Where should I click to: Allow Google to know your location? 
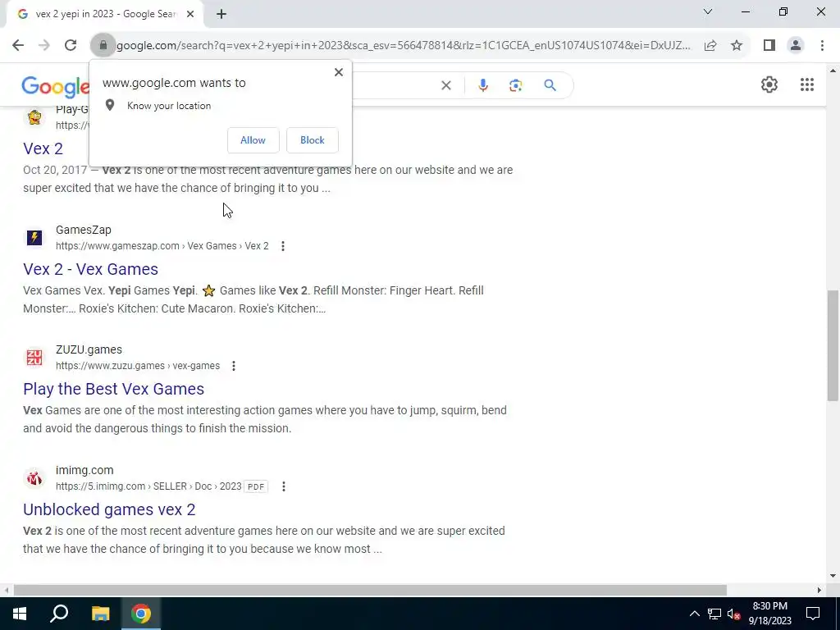pyautogui.click(x=253, y=139)
